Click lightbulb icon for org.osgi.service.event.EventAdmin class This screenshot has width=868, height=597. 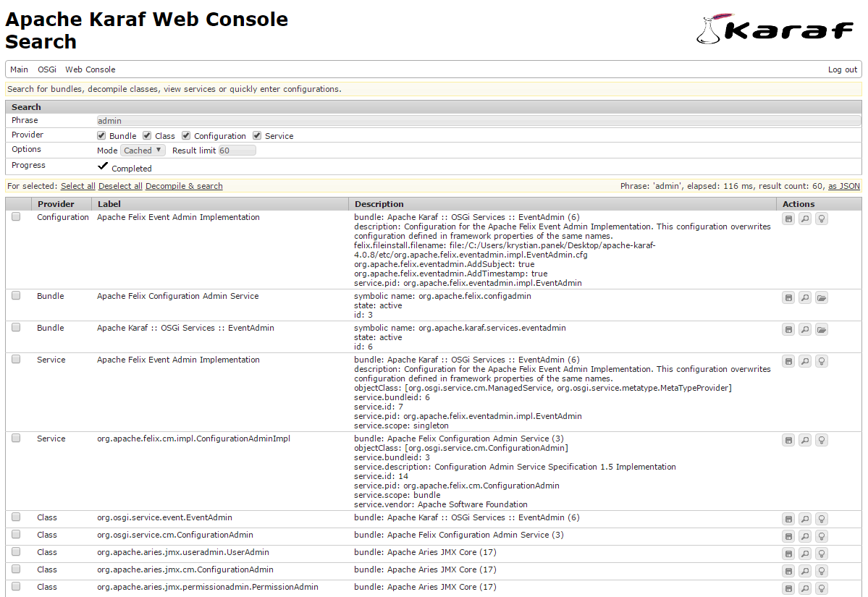(822, 520)
